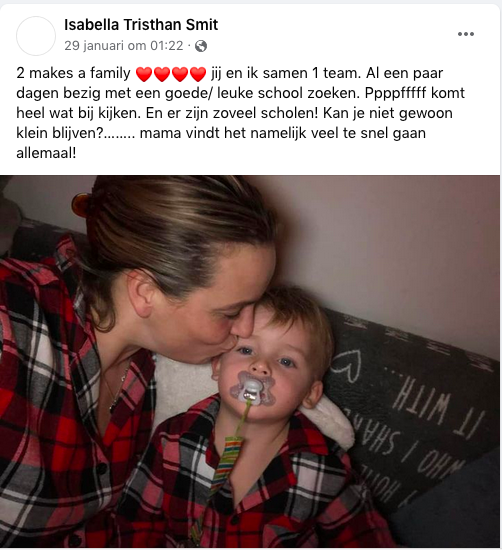The width and height of the screenshot is (502, 550).
Task: Click the post text starting '2 makes a family'
Action: 240,113
